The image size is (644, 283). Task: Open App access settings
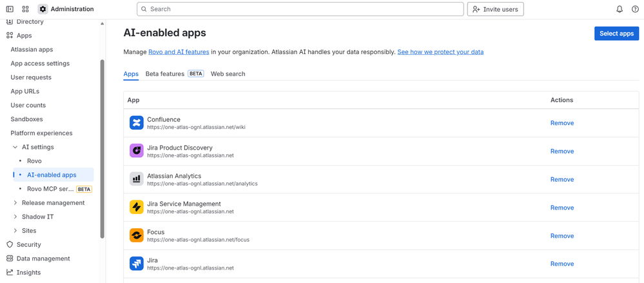coord(40,63)
